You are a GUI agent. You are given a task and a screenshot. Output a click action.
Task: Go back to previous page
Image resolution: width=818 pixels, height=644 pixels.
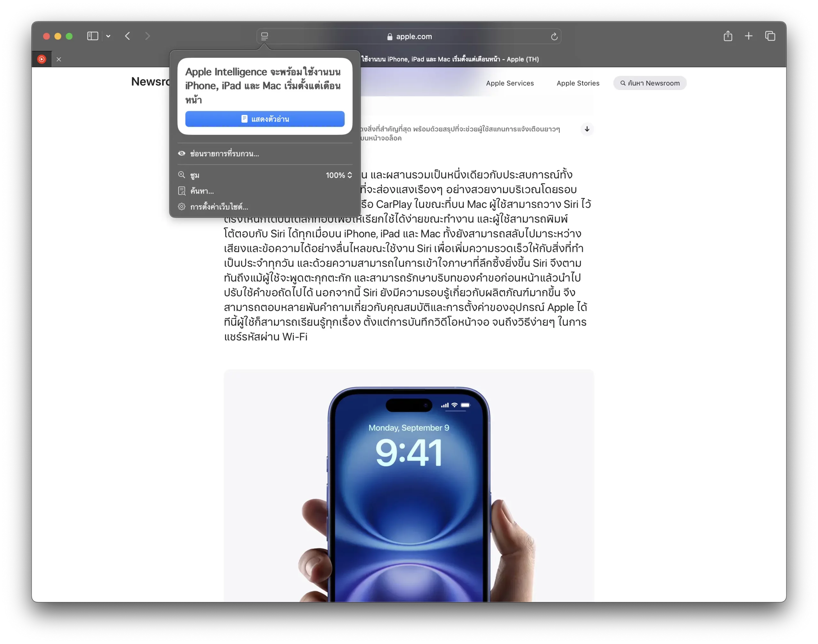[x=127, y=36]
